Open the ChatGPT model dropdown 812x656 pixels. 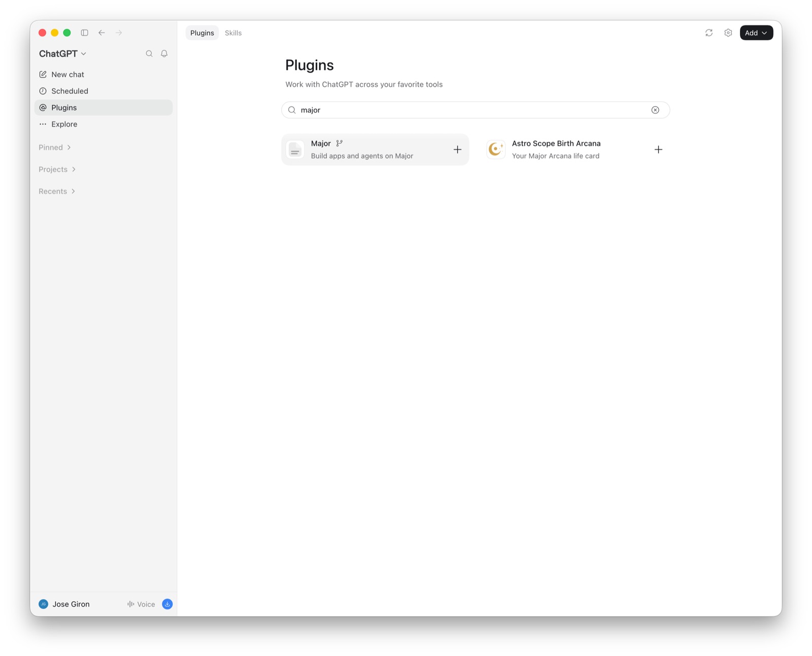pos(62,54)
